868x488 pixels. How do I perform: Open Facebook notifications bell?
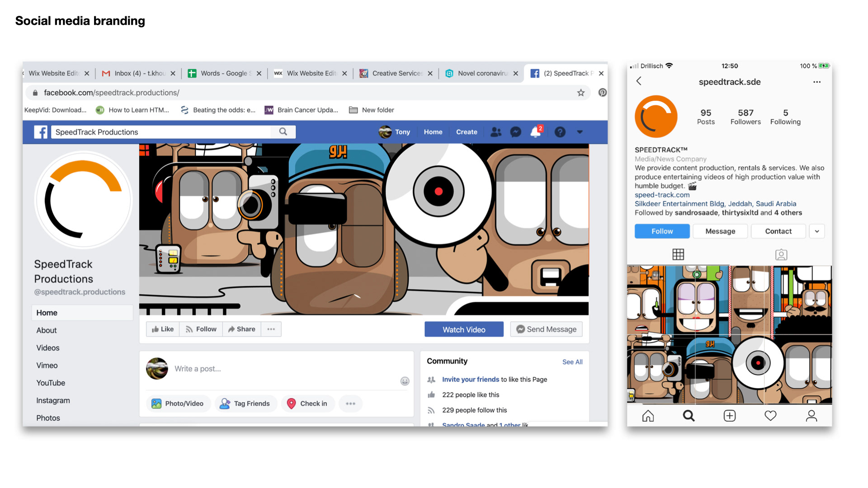(x=536, y=131)
